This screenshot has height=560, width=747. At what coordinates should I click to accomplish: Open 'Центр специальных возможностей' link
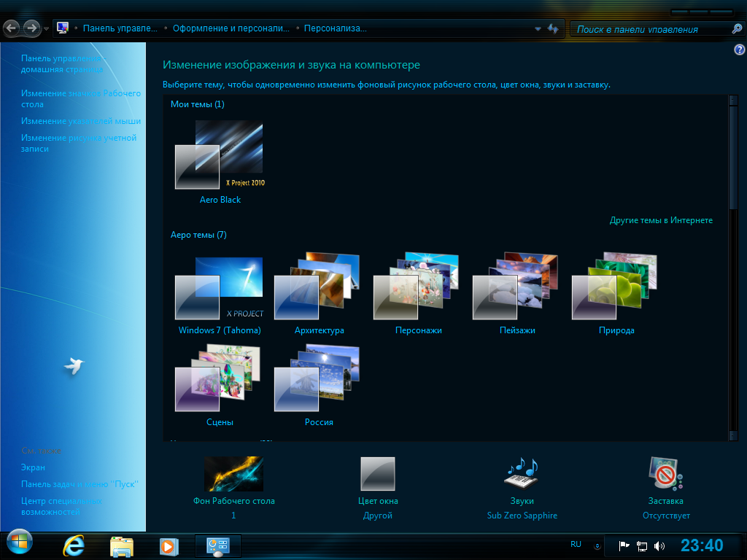point(61,506)
